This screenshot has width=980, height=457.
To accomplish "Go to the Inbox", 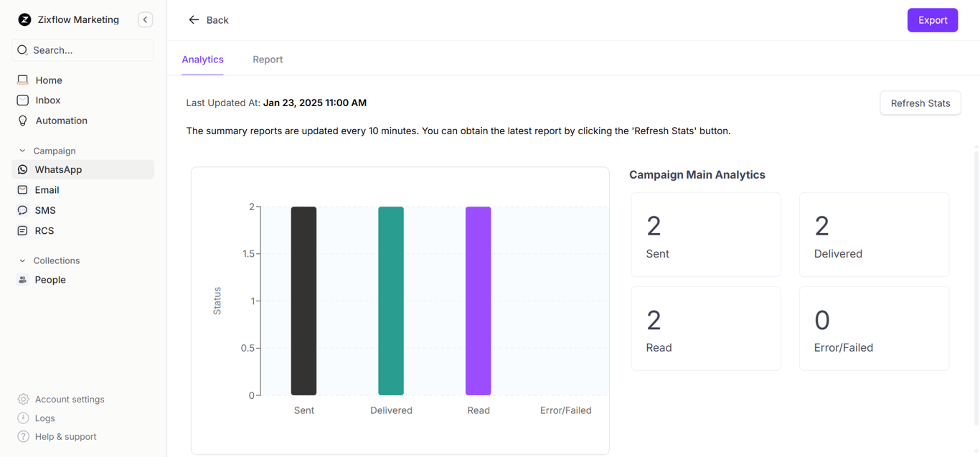I will tap(47, 100).
